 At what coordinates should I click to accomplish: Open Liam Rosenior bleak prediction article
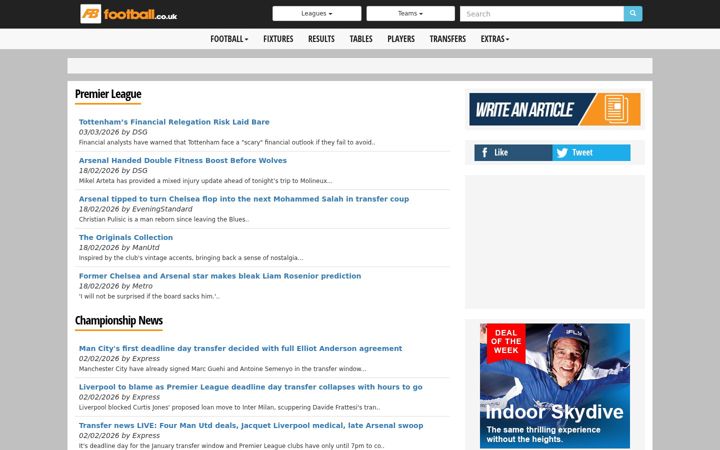[220, 276]
